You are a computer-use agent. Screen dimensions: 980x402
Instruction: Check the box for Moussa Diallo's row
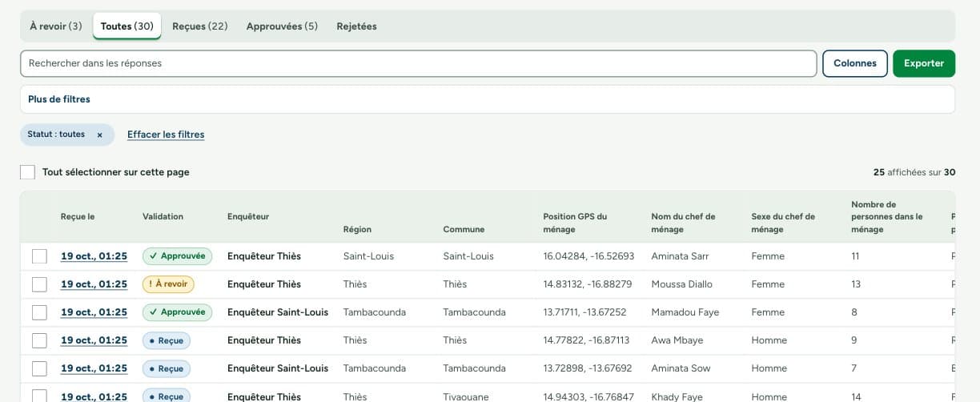pos(39,284)
